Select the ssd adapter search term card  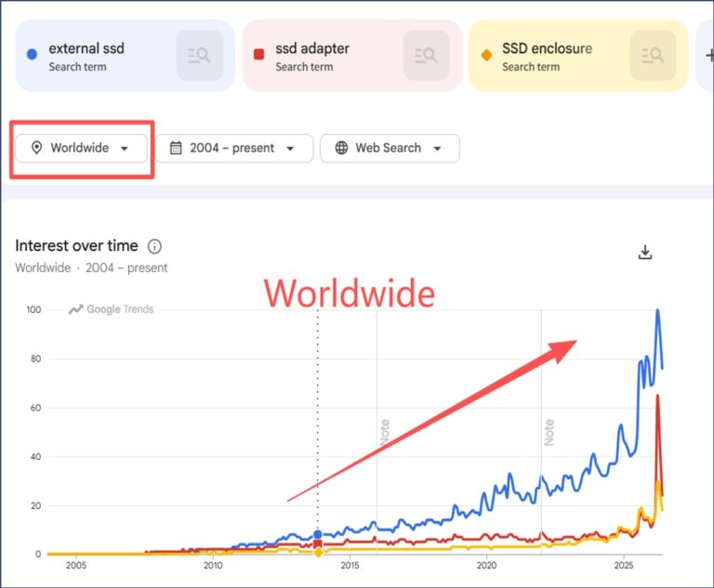click(x=352, y=56)
